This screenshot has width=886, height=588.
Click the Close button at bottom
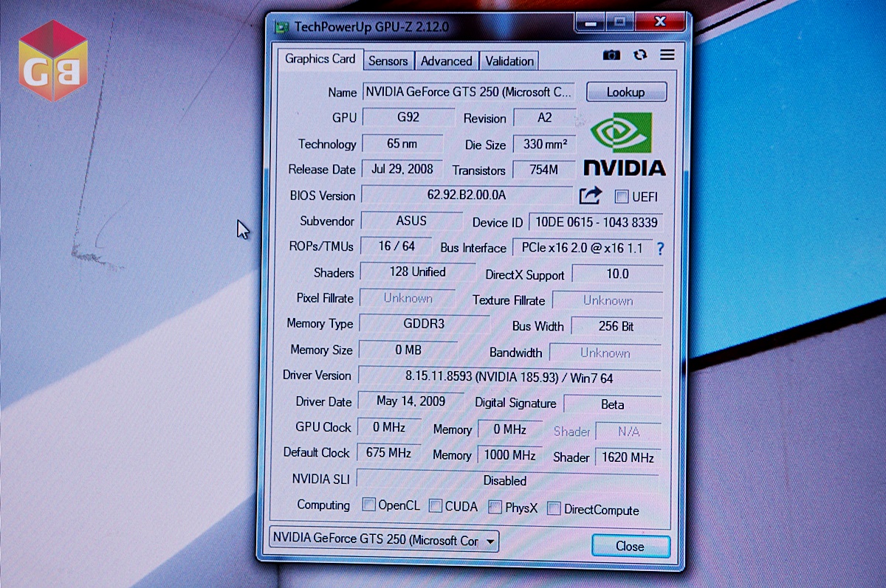pyautogui.click(x=631, y=546)
